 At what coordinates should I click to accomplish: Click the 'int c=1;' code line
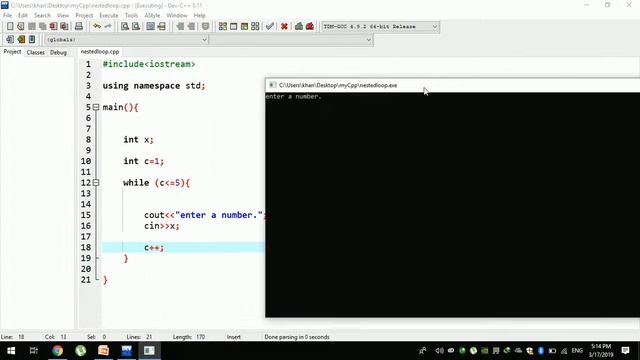pos(144,161)
